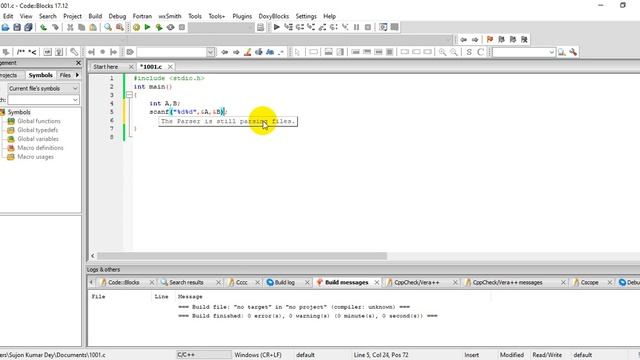Click the Doxygen block comment /** icon
This screenshot has height=360, width=640.
pyautogui.click(x=20, y=52)
